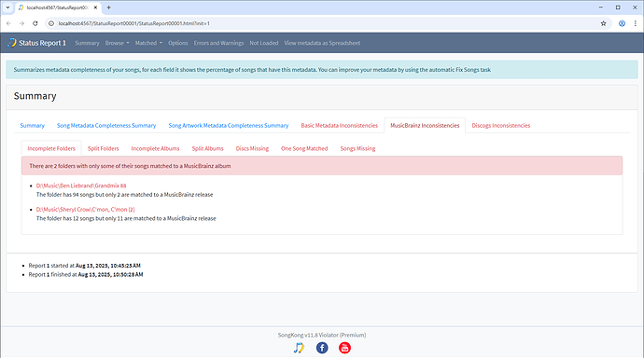Screen dimensions: 644x358
Task: Click the Status Report 1 logo icon
Action: pos(12,43)
